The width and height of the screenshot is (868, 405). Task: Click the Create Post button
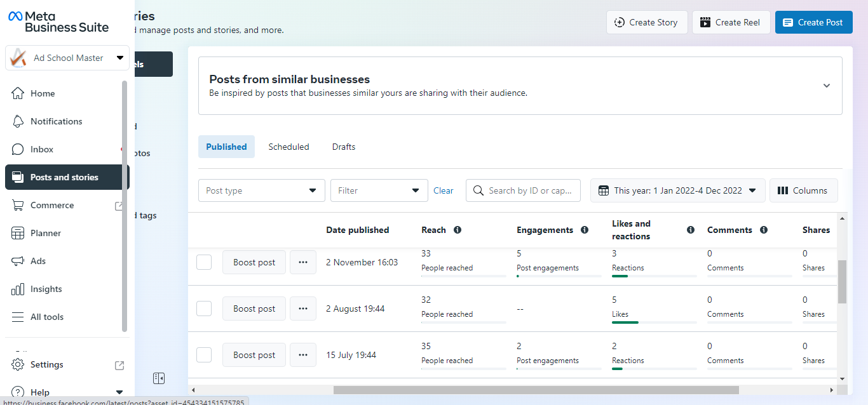click(814, 22)
